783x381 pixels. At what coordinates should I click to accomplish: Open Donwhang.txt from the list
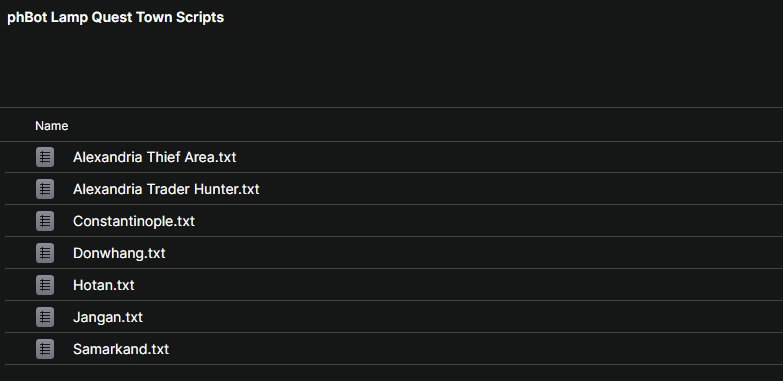[x=119, y=253]
